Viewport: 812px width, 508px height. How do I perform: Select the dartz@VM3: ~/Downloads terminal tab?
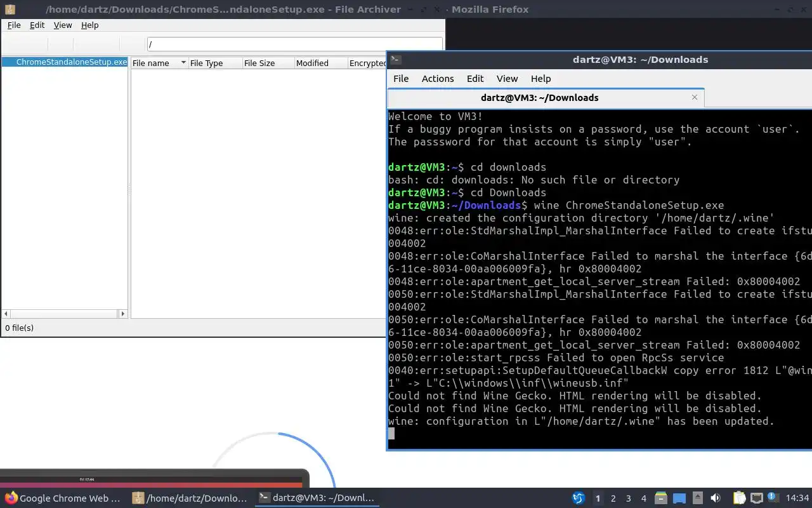tap(546, 98)
